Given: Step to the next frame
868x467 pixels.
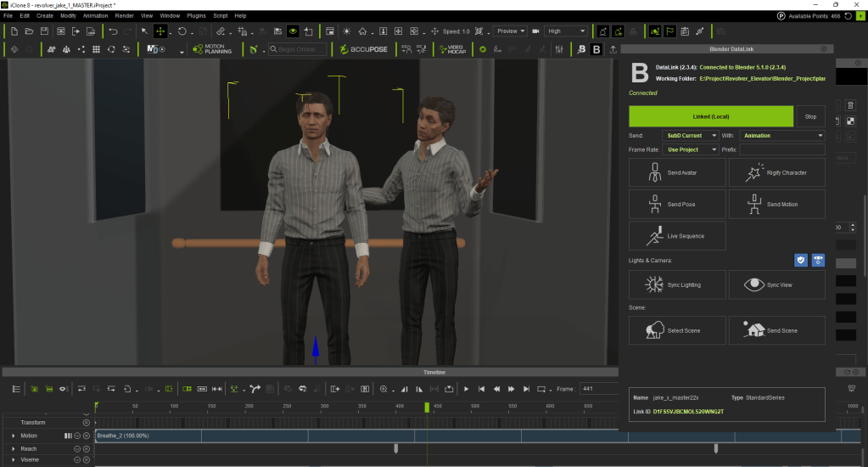Looking at the screenshot, I should 511,389.
